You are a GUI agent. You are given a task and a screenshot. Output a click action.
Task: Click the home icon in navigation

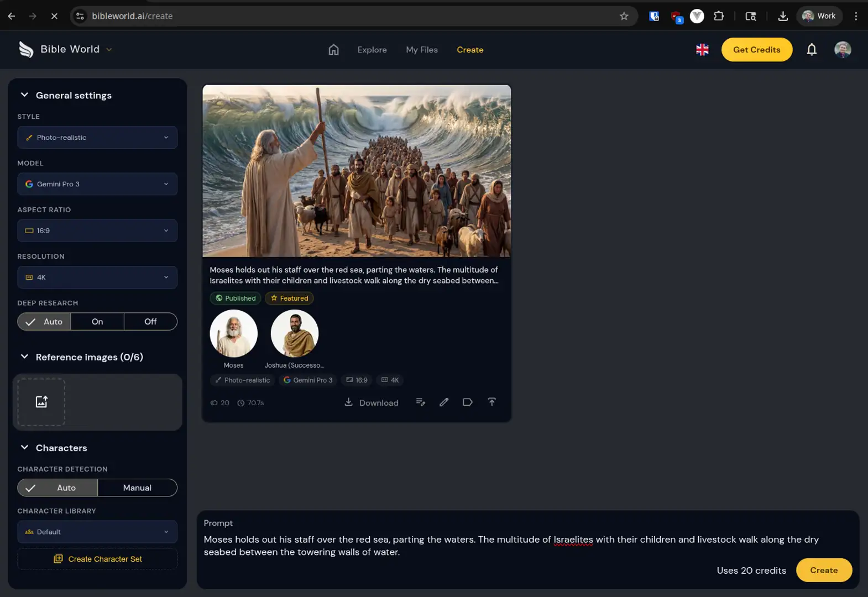[x=333, y=50]
